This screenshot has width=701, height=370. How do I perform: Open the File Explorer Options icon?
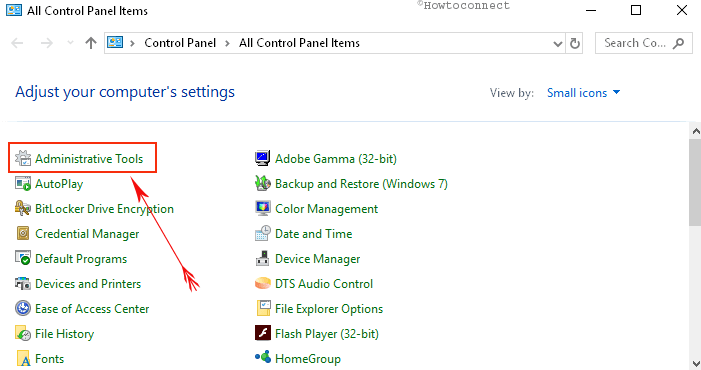click(263, 309)
